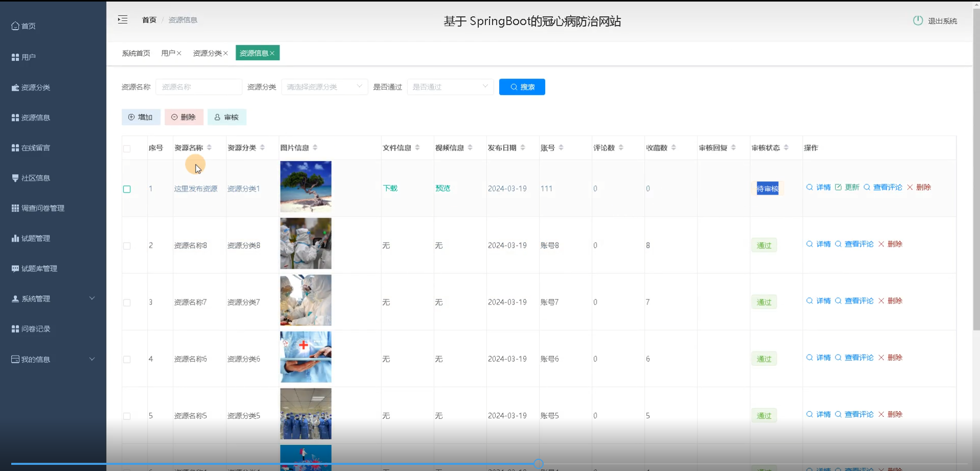
Task: Sort by 资源分类 column arrows
Action: click(262, 148)
